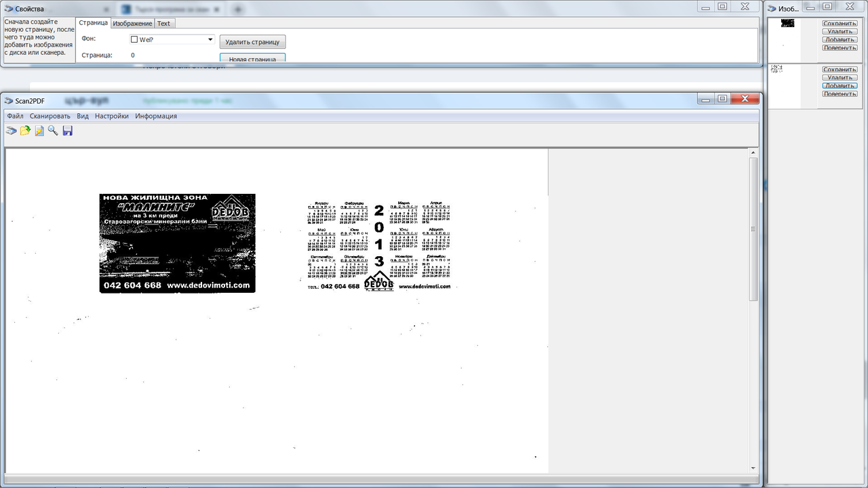
Task: Close the Scan2PDF window
Action: [745, 99]
